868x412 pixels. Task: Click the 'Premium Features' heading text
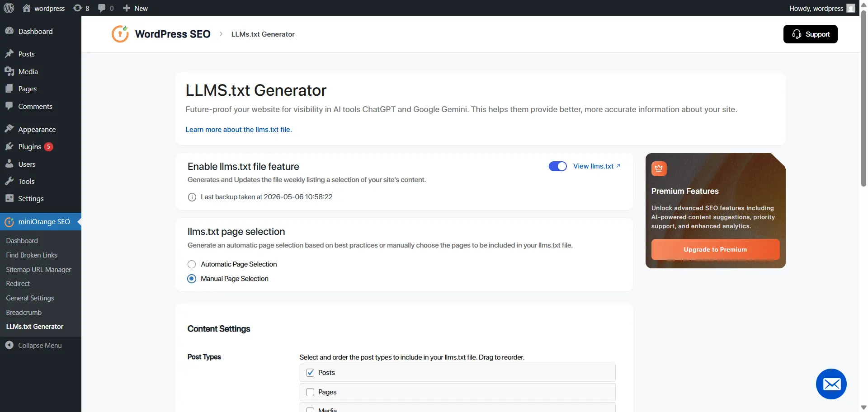(x=685, y=191)
